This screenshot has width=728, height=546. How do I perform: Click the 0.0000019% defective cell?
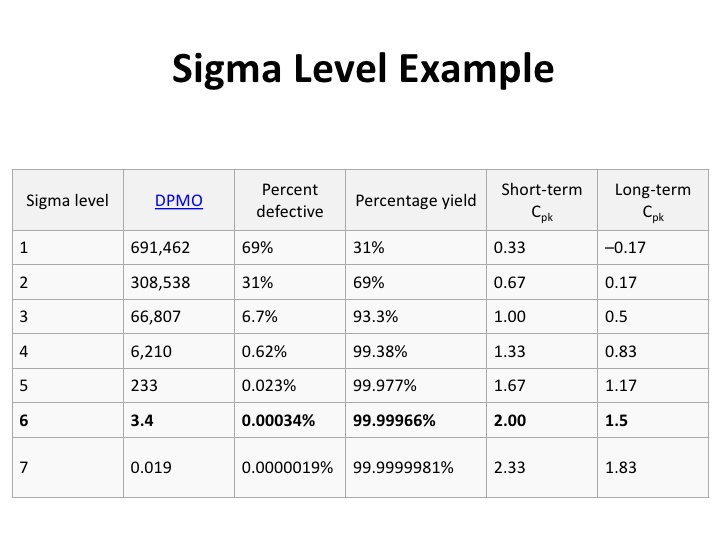click(287, 467)
